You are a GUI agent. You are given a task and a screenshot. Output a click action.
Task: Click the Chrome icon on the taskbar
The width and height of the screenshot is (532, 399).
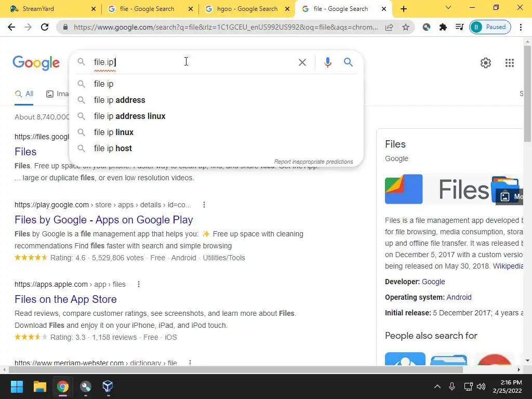(x=62, y=387)
